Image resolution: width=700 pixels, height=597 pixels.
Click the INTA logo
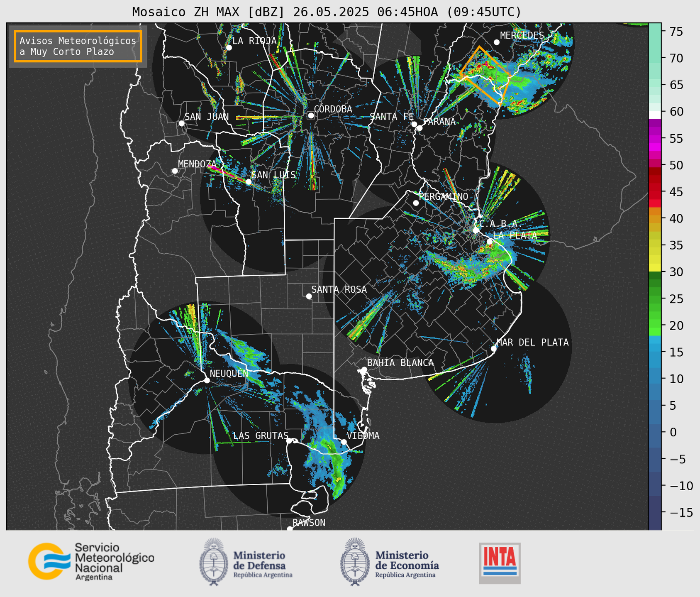click(500, 563)
